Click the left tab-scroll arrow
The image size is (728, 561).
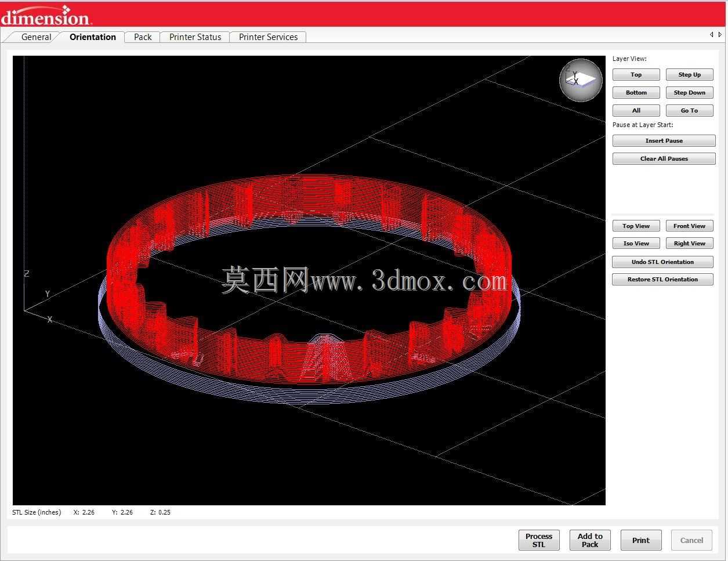(712, 35)
